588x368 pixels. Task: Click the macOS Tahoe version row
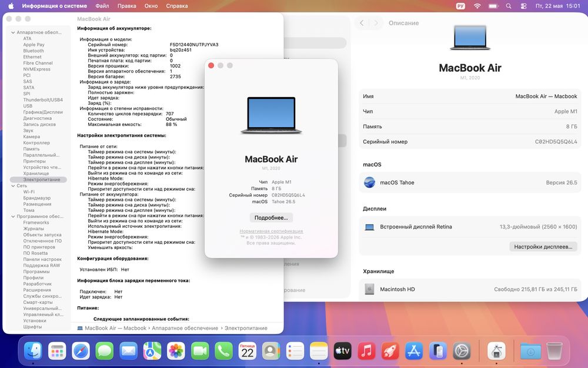tap(470, 183)
